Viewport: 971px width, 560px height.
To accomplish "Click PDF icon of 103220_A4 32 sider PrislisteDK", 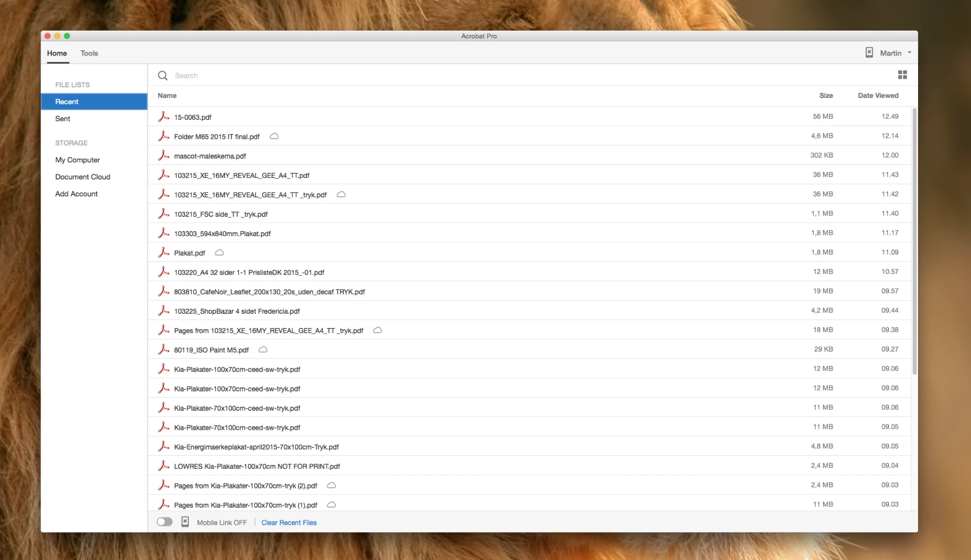I will tap(163, 272).
